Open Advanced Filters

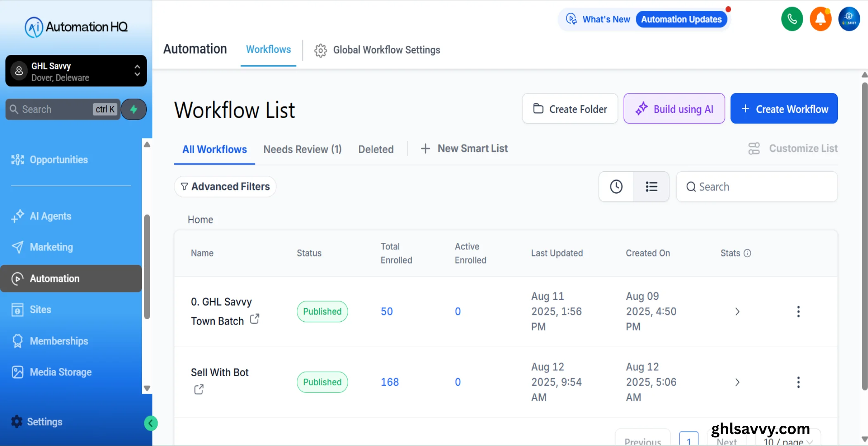point(225,187)
